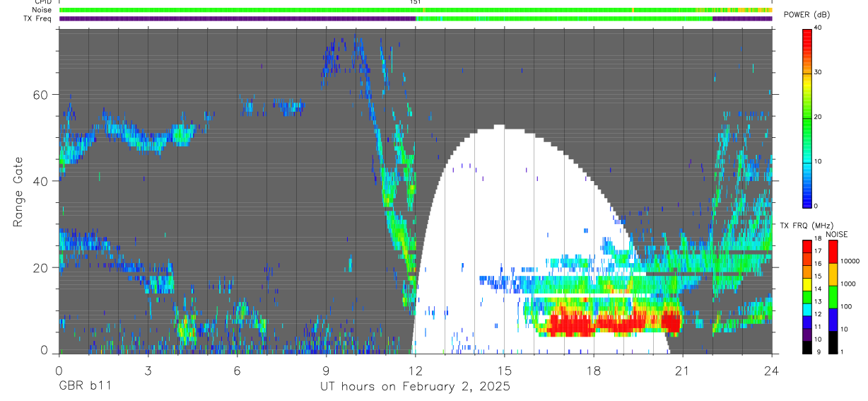Click the 100 label on NOISE legend
The image size is (868, 401).
(x=846, y=306)
